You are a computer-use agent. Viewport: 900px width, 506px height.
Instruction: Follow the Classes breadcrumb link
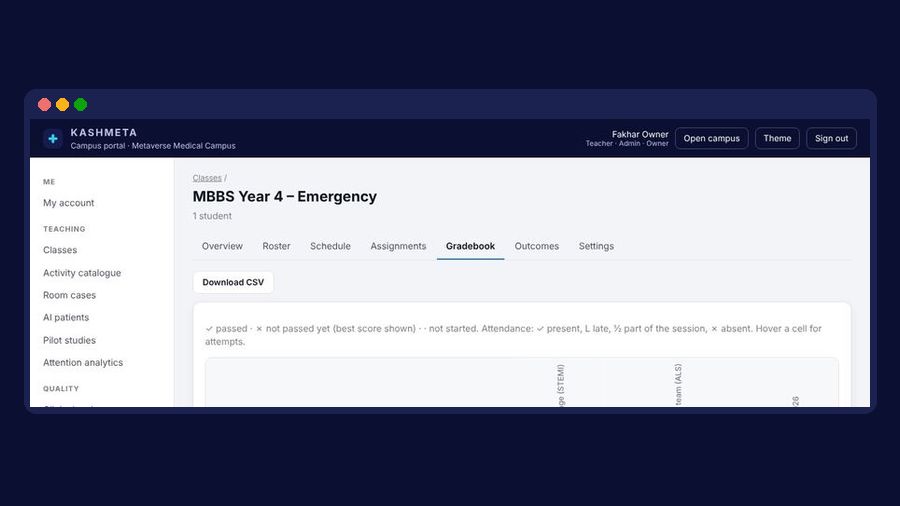pos(207,178)
